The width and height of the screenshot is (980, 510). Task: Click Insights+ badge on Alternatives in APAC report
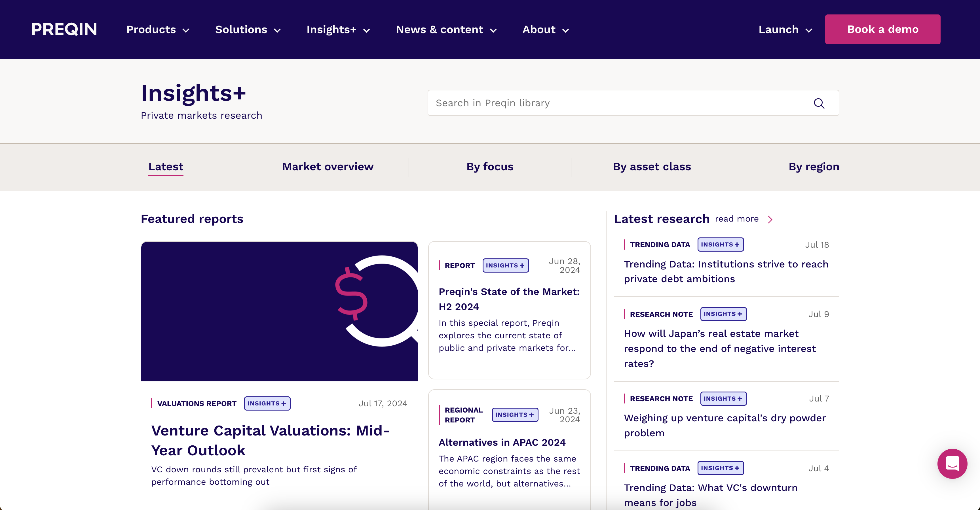coord(515,415)
